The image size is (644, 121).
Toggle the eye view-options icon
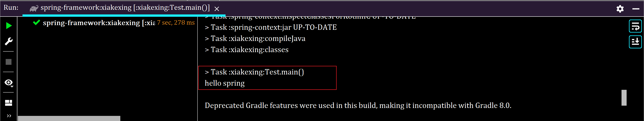[9, 83]
